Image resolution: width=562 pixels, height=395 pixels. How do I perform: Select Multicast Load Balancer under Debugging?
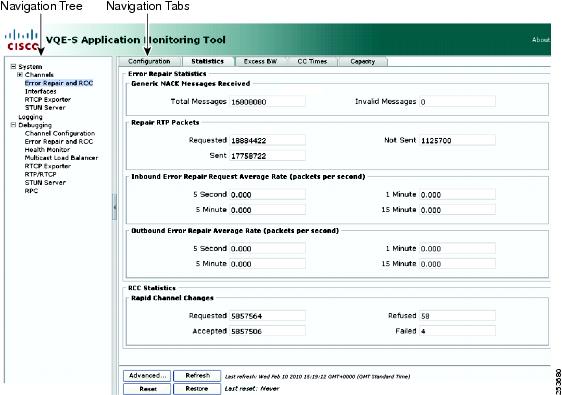point(61,158)
